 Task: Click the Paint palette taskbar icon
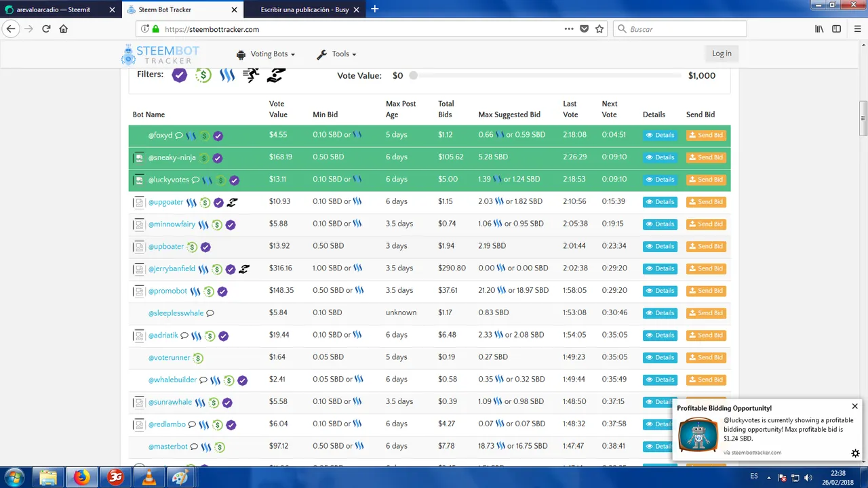click(180, 478)
